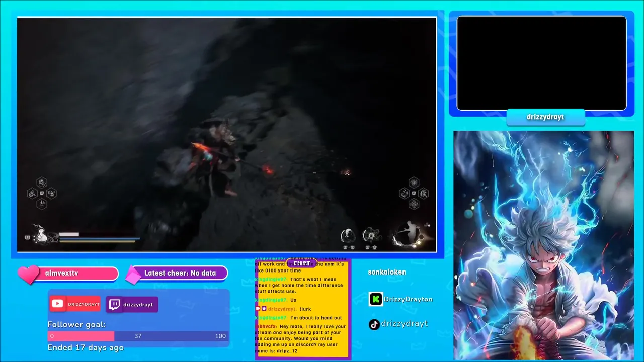Click the left hexagon in the left quick-item wheel
This screenshot has width=644, height=362.
[32, 193]
